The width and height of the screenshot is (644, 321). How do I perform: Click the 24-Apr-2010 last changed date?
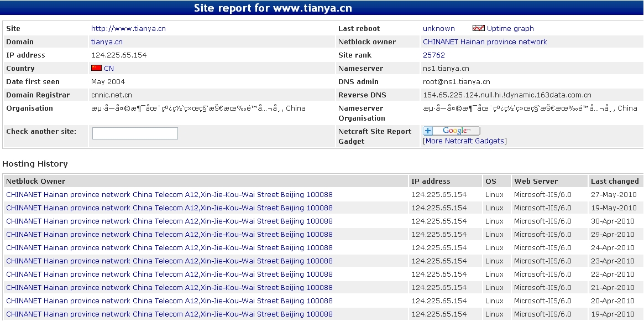613,248
